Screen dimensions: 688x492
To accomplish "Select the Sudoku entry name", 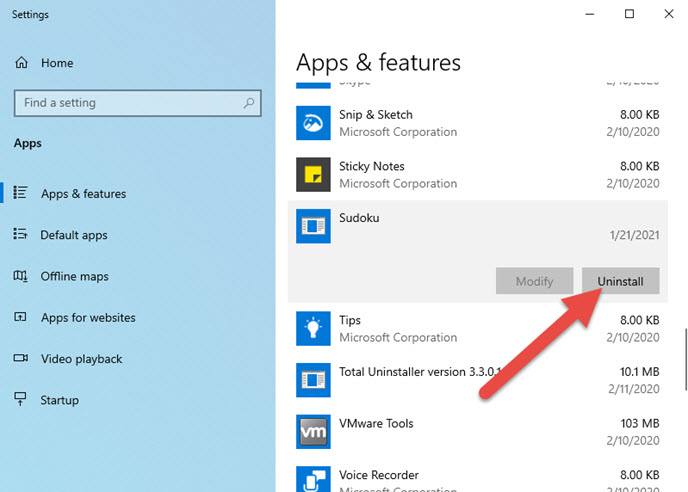I will click(x=359, y=218).
